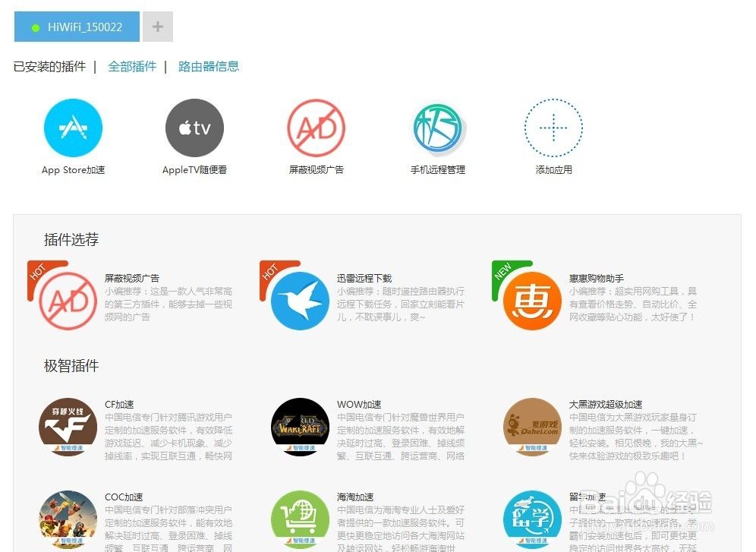Viewport: 756px width, 552px height.
Task: Open the 大黑游戏超级加速 icon
Action: tap(532, 427)
